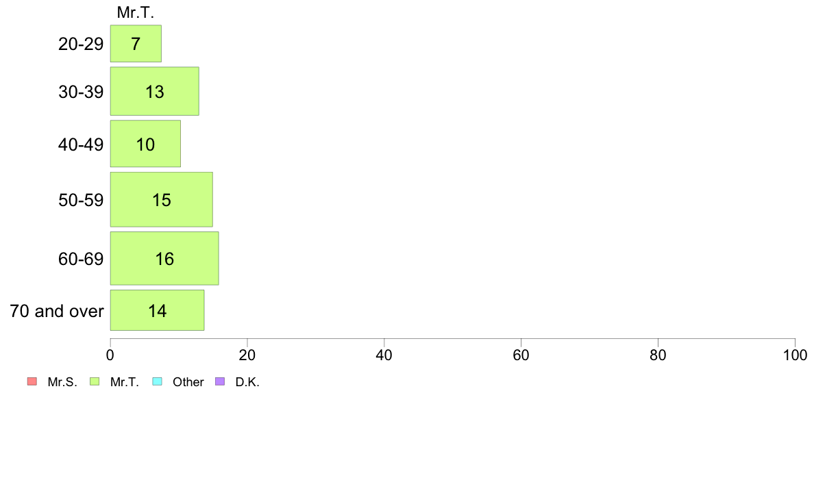This screenshot has width=814, height=504.
Task: Click the purple D.K. legend swatch
Action: click(220, 381)
